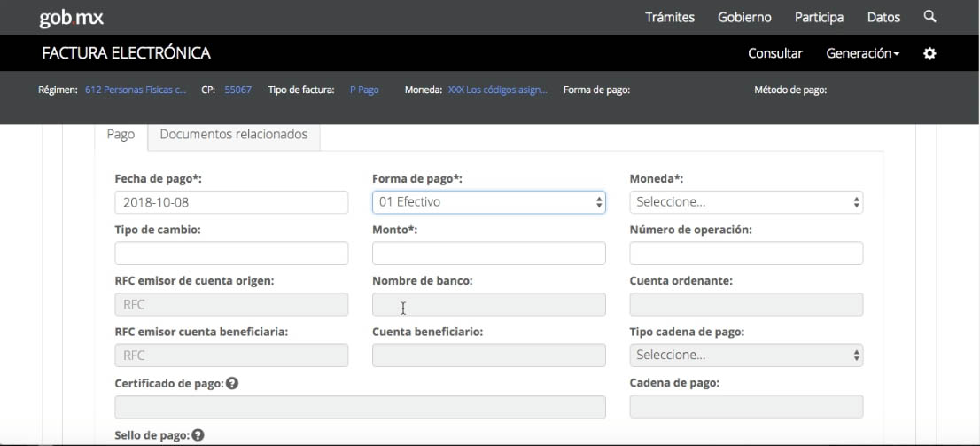Image resolution: width=980 pixels, height=446 pixels.
Task: Open the Datos menu item
Action: pos(883,18)
